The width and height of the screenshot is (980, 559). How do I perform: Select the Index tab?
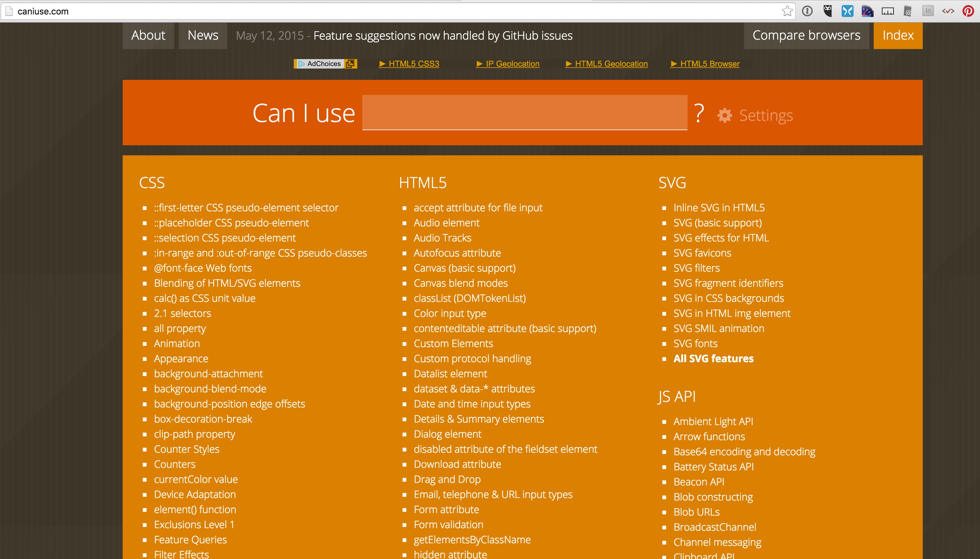(x=898, y=35)
